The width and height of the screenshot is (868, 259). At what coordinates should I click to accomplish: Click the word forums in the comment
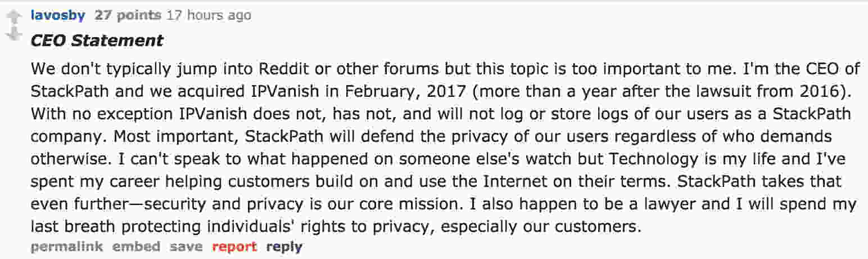point(411,69)
